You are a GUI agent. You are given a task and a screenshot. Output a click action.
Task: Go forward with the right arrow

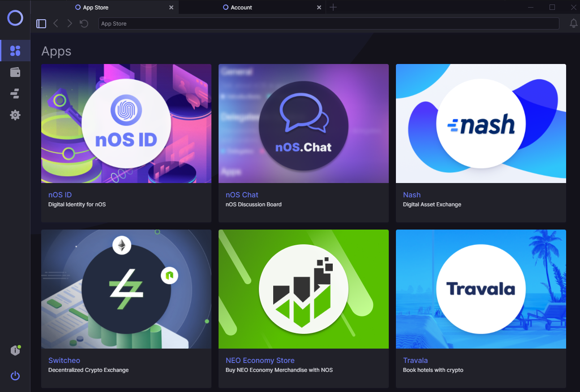(x=69, y=24)
